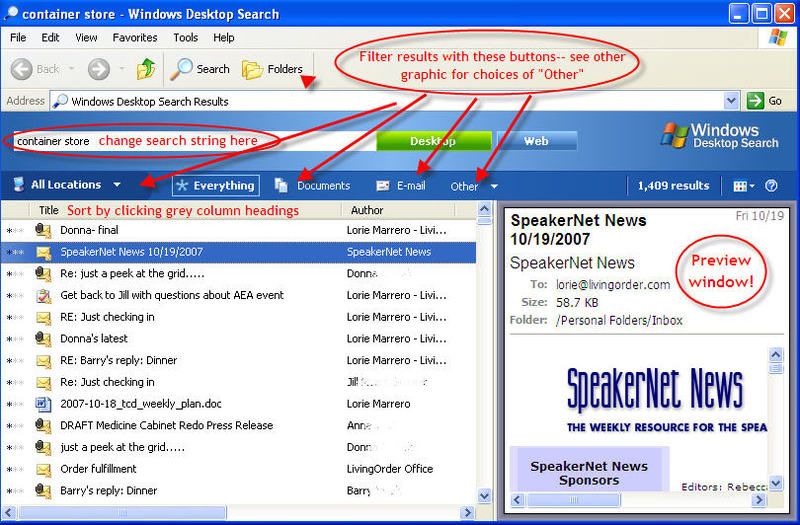This screenshot has height=525, width=800.
Task: Click results list horizontal scrollbar thumb
Action: point(122,512)
